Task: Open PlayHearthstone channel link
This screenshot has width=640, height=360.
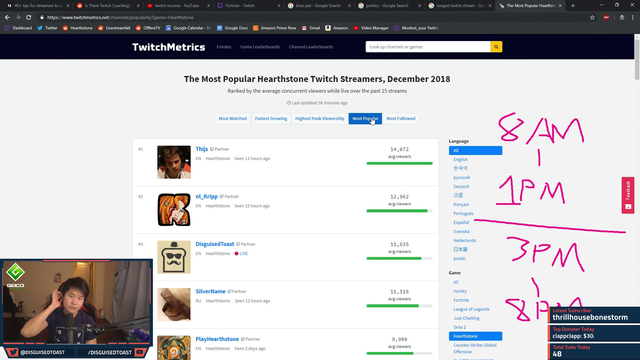Action: pos(217,339)
